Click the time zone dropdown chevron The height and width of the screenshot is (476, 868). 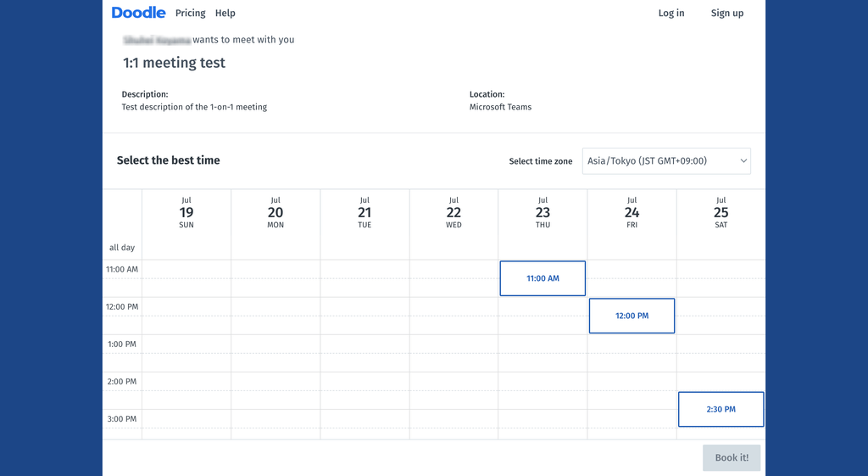pos(743,160)
